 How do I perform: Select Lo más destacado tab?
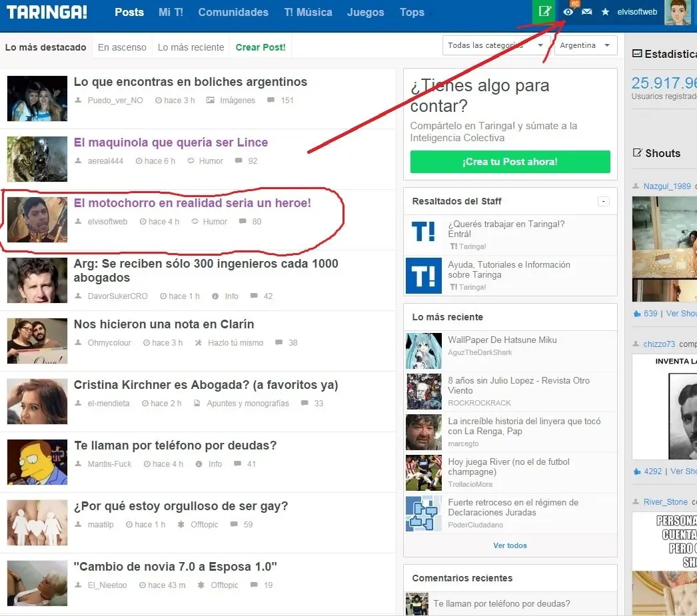tap(46, 47)
